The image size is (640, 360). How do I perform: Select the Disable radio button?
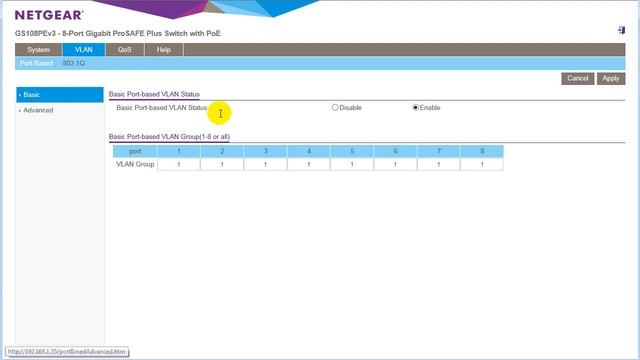335,107
